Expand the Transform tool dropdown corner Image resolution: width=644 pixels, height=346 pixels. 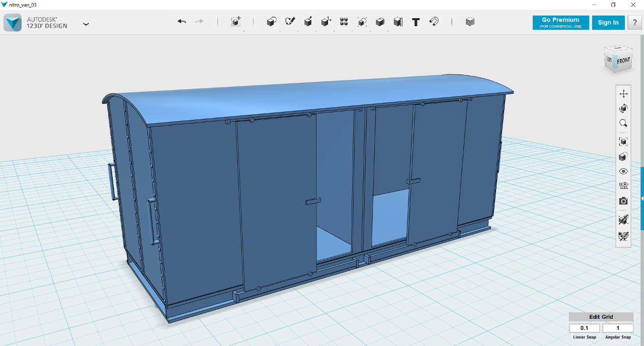[244, 30]
